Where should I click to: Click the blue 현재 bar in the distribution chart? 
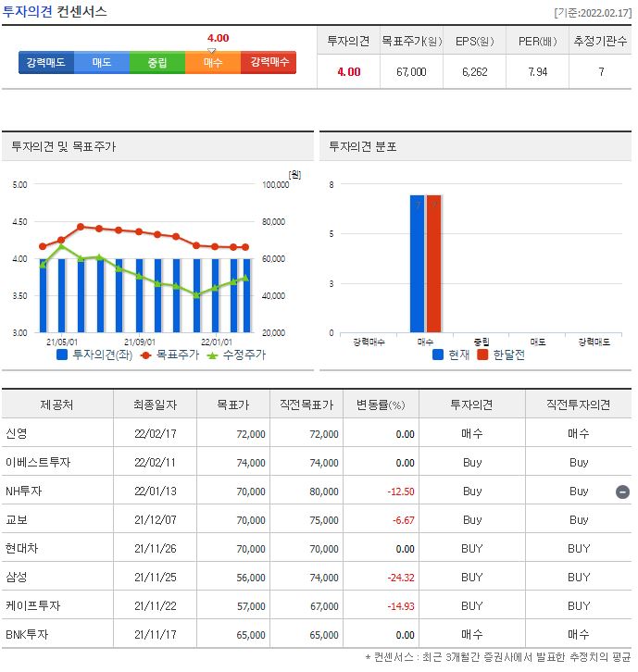click(418, 264)
